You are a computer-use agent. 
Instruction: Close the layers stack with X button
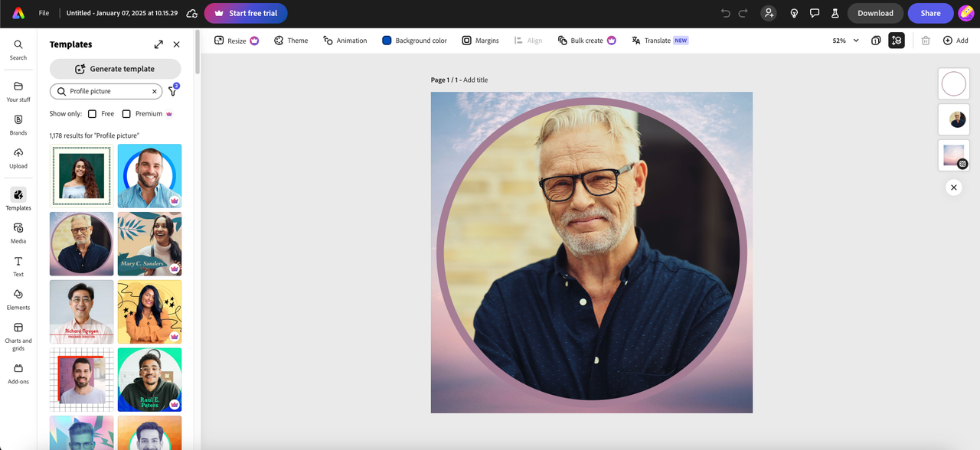click(x=954, y=187)
